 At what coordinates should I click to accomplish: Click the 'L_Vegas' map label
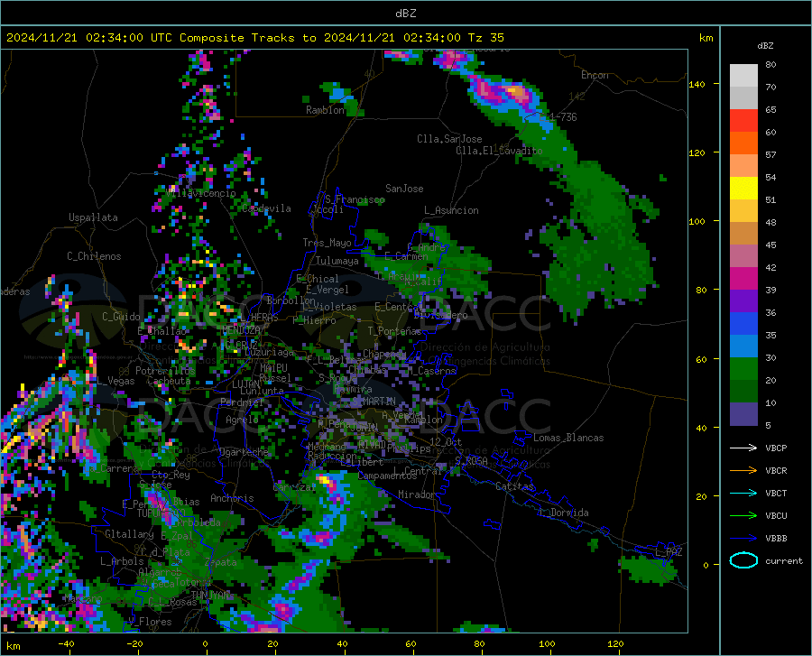point(116,381)
